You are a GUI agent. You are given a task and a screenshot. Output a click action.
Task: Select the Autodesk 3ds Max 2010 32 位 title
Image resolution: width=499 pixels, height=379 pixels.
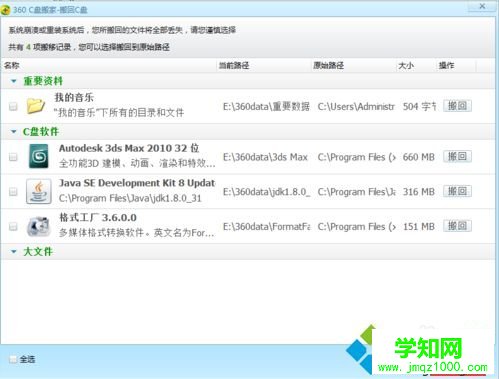coord(129,148)
